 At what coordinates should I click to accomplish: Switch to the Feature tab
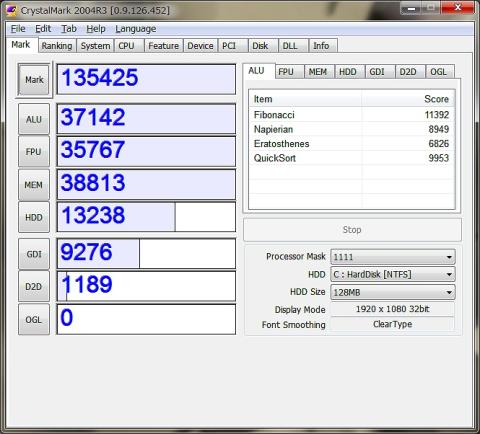click(x=163, y=46)
